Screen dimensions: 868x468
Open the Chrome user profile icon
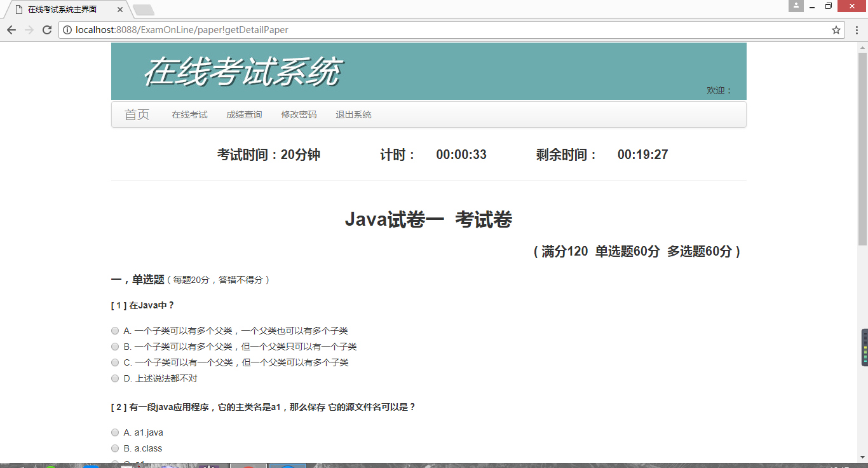(x=796, y=6)
